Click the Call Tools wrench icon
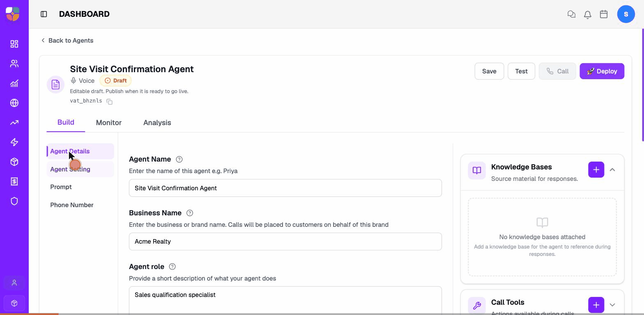Screen dimensions: 644x315 tap(477, 306)
